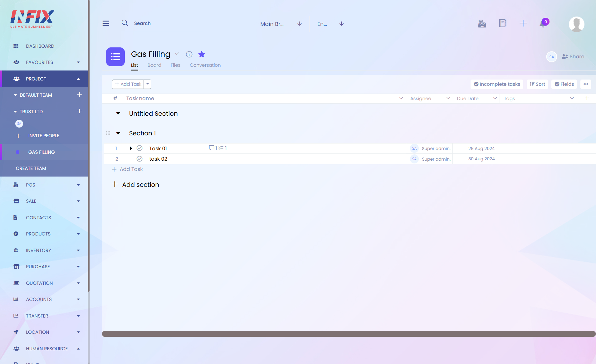Click the Location arrow icon

point(16,332)
